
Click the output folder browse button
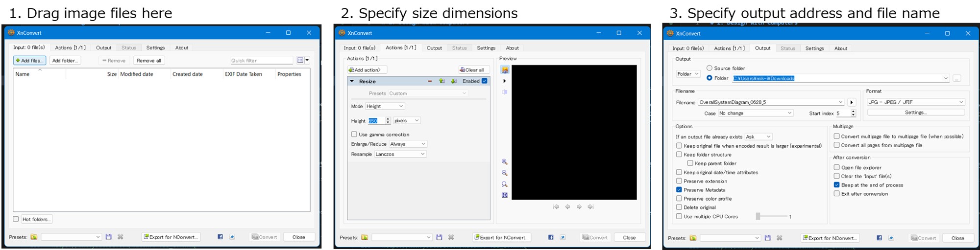coord(957,78)
